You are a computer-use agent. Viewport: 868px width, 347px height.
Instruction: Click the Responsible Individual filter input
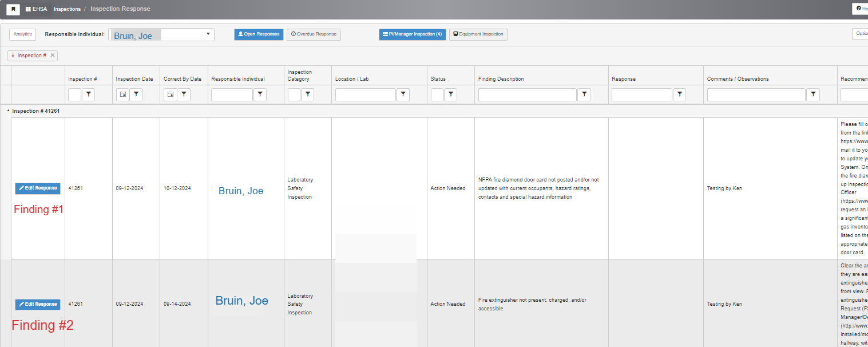click(232, 95)
